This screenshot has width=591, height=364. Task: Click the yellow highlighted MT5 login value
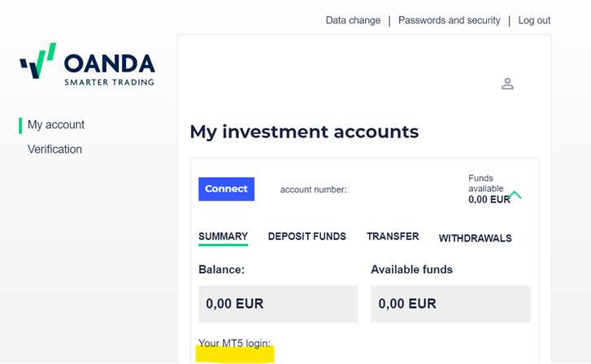point(236,355)
